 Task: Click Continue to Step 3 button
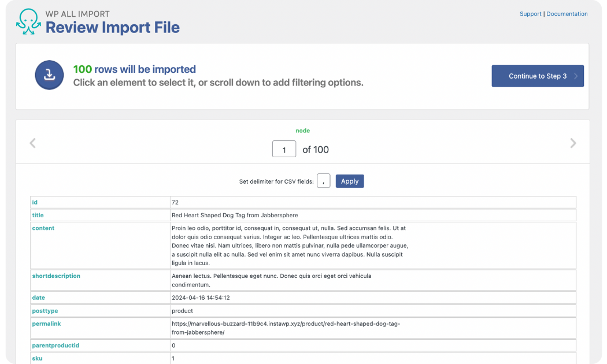pyautogui.click(x=537, y=76)
